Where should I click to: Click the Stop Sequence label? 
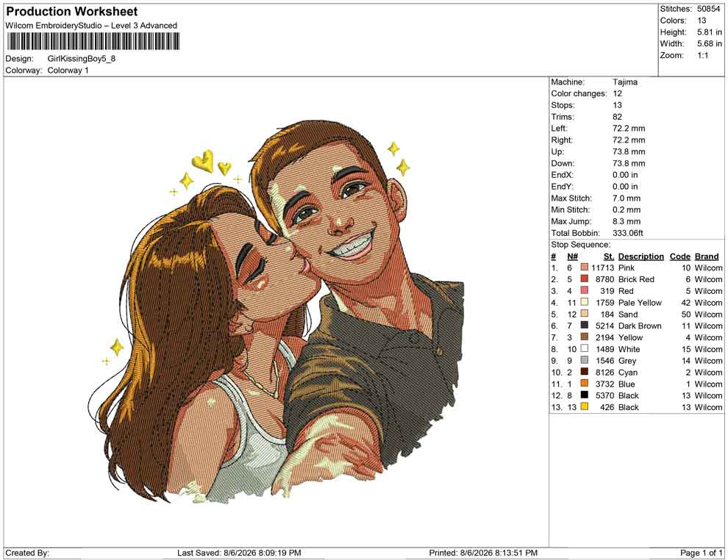point(581,245)
